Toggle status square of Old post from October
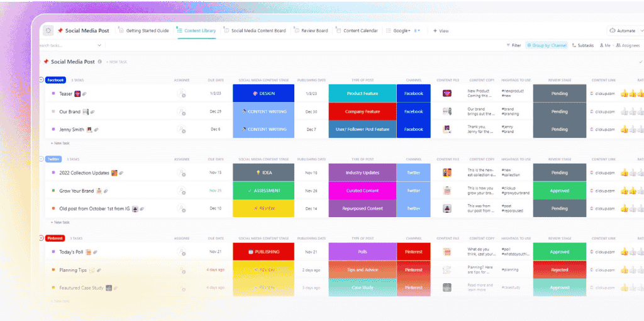 (x=53, y=208)
